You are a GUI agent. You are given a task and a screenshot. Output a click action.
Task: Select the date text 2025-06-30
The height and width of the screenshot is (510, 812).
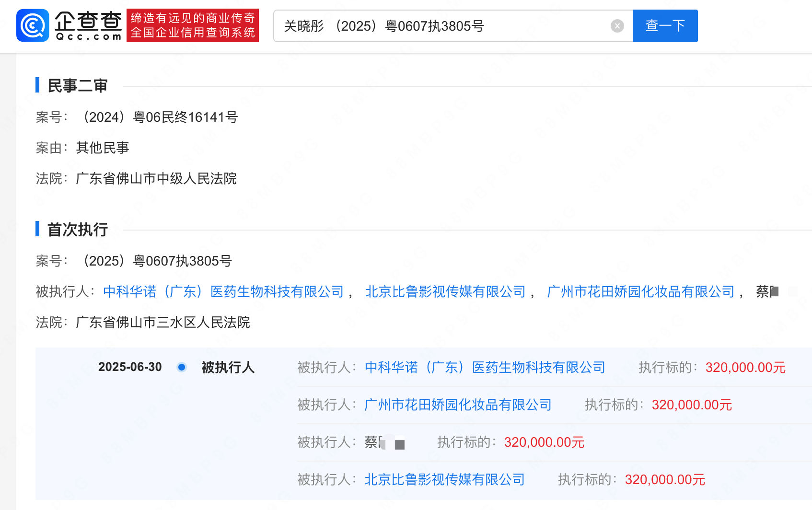(130, 367)
